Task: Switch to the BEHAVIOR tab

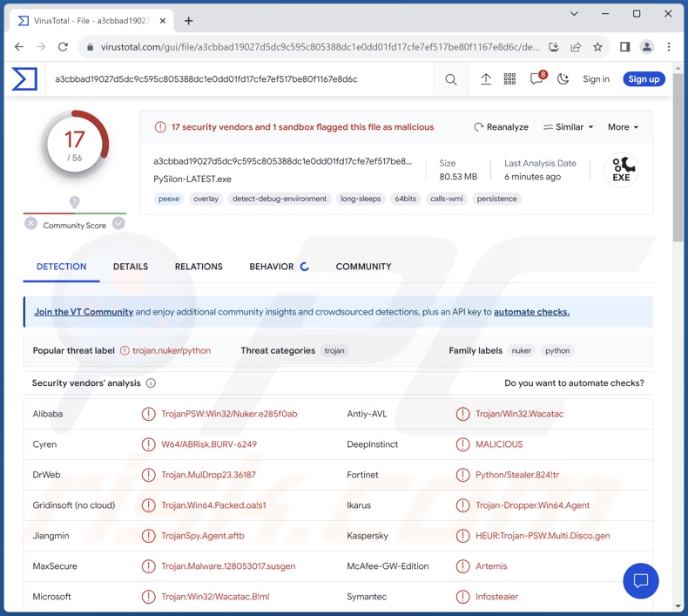Action: 279,267
